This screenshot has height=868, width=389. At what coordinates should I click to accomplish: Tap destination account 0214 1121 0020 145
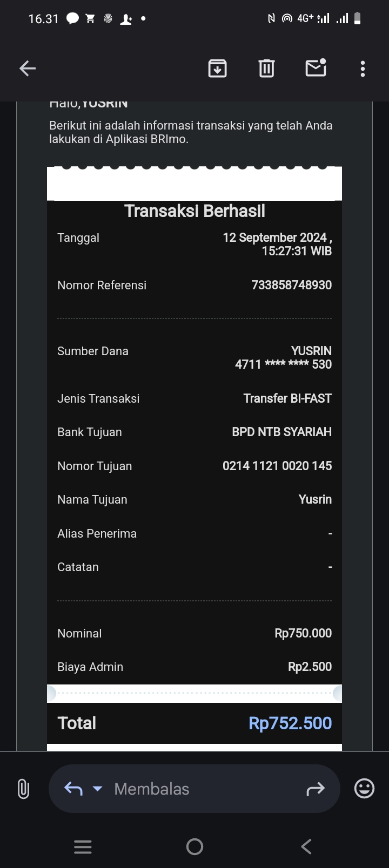(277, 466)
